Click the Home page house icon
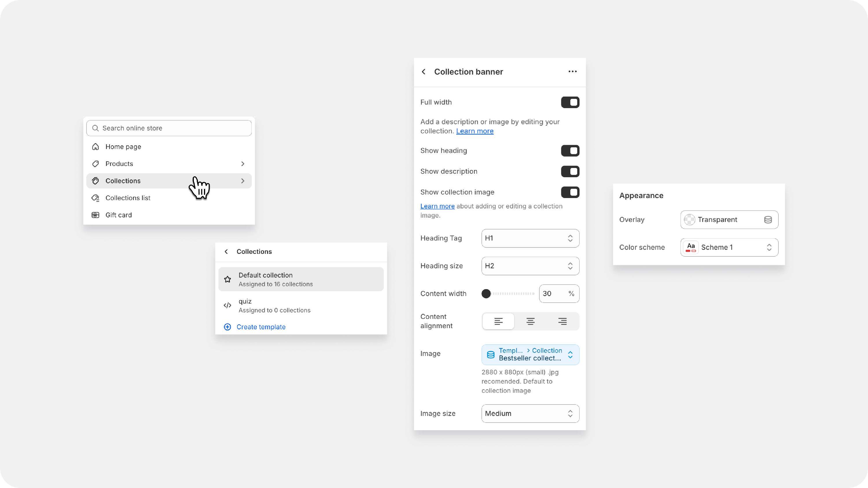 pyautogui.click(x=95, y=147)
